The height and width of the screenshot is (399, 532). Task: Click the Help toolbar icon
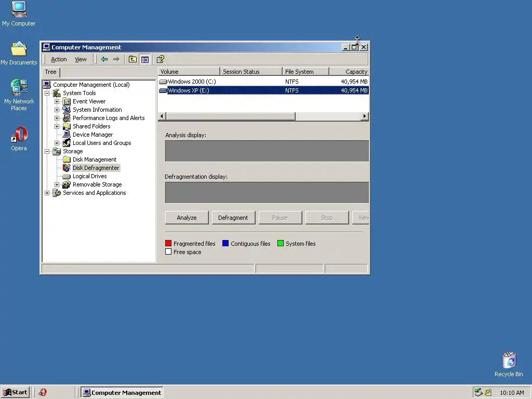pyautogui.click(x=160, y=59)
